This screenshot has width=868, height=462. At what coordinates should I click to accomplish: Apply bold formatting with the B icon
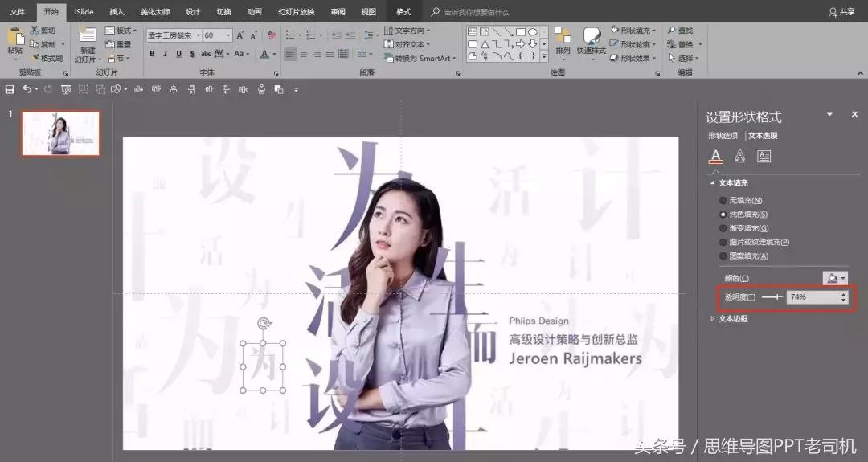152,54
